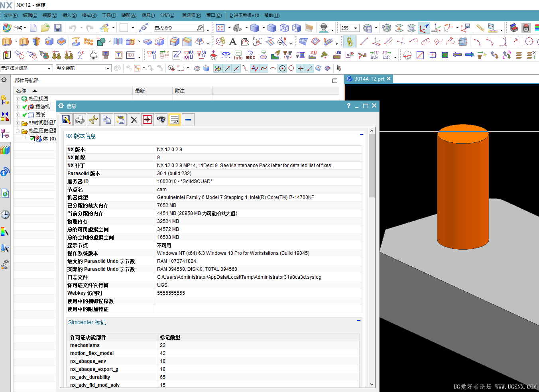This screenshot has height=392, width=539.
Task: Open the Constraint Navigator sidebar icon
Action: point(5,116)
